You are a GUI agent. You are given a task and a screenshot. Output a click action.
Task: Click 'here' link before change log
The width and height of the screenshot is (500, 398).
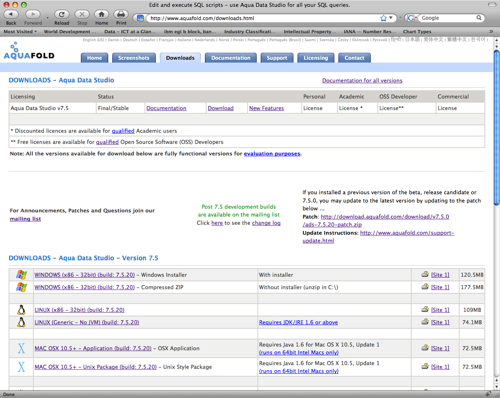pos(217,223)
